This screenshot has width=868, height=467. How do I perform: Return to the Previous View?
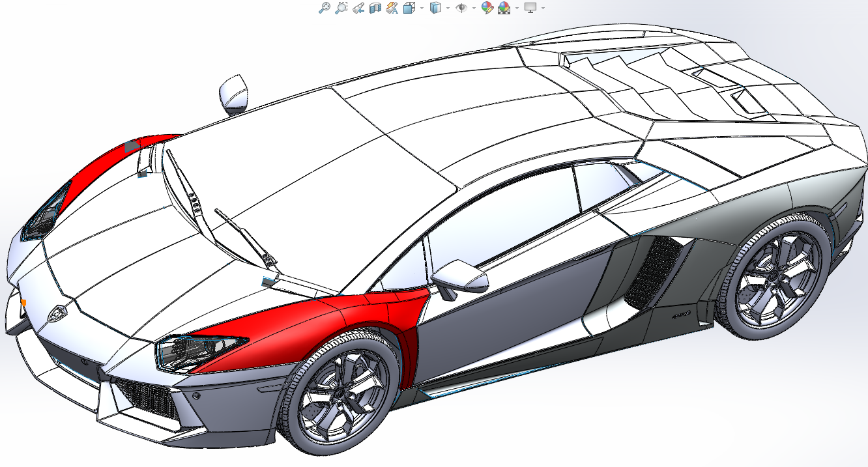click(x=358, y=8)
